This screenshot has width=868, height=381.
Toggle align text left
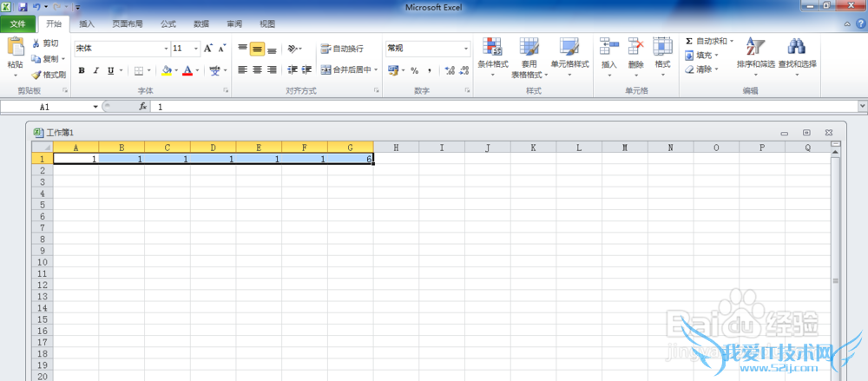pos(242,69)
